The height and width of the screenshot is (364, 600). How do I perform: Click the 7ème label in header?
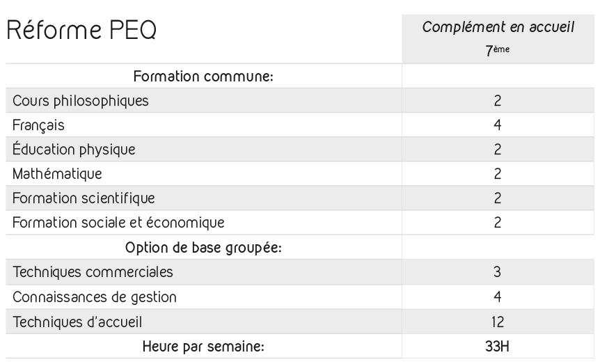click(x=498, y=50)
